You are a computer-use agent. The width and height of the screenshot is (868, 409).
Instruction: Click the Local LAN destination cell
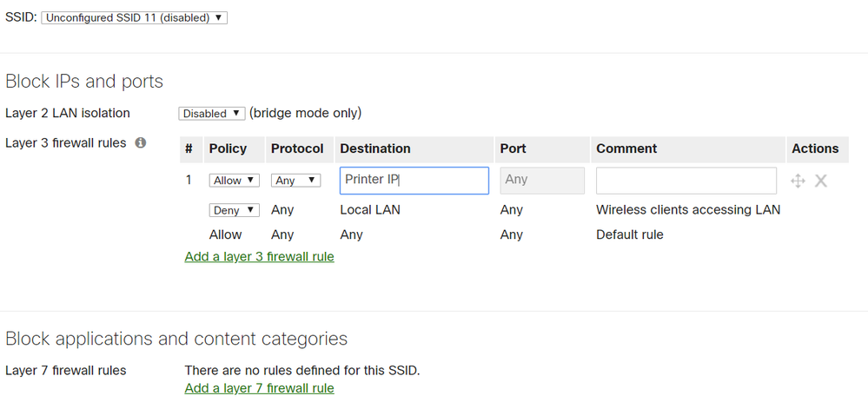(x=370, y=210)
